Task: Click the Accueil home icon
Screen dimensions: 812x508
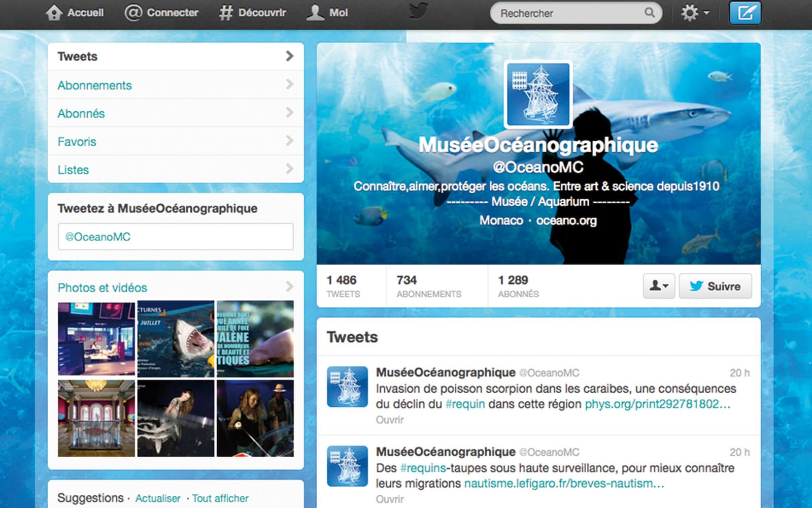Action: click(54, 13)
